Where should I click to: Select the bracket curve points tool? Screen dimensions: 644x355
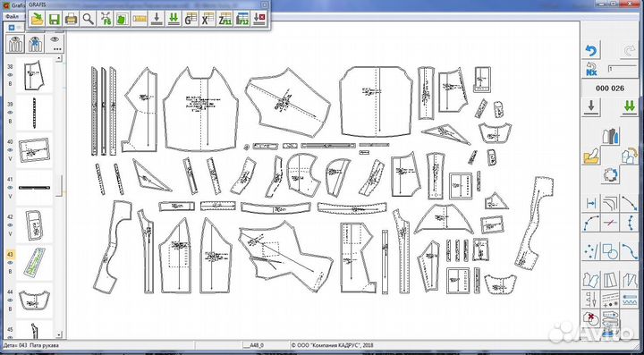coord(629,223)
